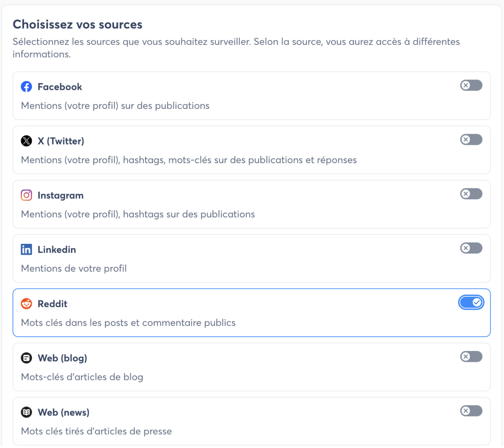This screenshot has width=504, height=448.
Task: Select the Facebook source label
Action: [x=60, y=87]
